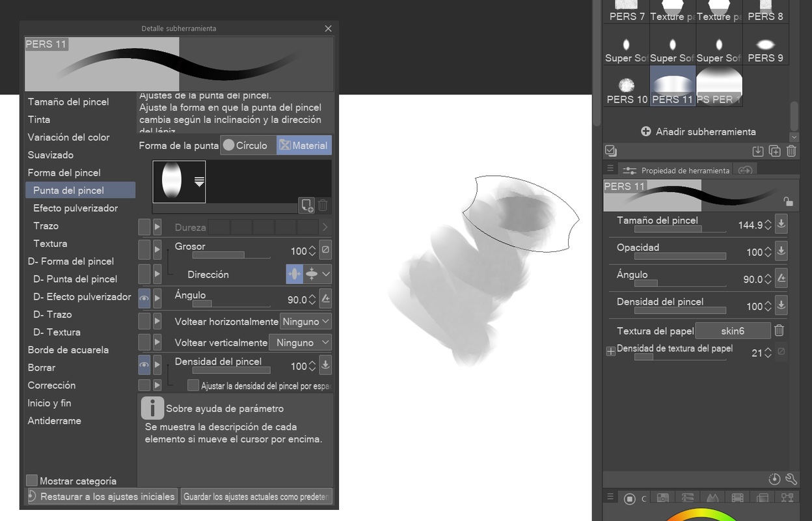The width and height of the screenshot is (812, 521).
Task: Open Ángulo dynamics button in subtool detail
Action: (325, 300)
